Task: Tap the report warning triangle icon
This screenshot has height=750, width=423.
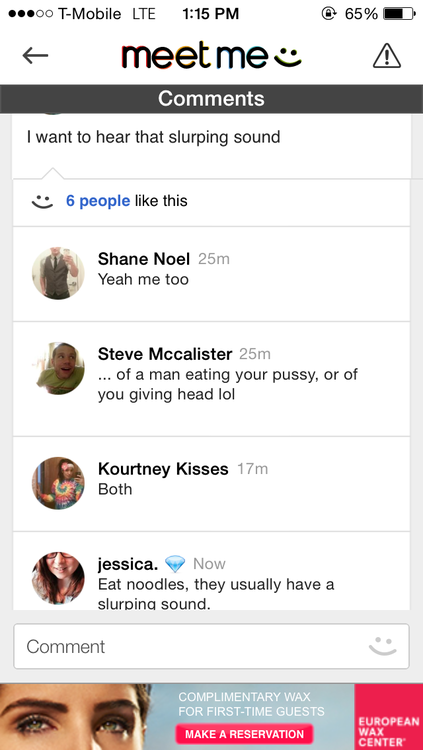Action: (x=387, y=56)
